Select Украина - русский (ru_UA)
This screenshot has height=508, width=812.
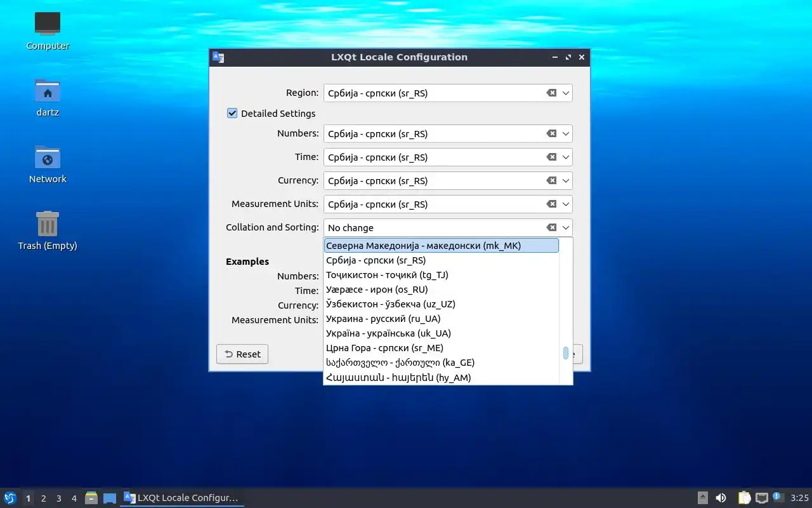coord(442,318)
